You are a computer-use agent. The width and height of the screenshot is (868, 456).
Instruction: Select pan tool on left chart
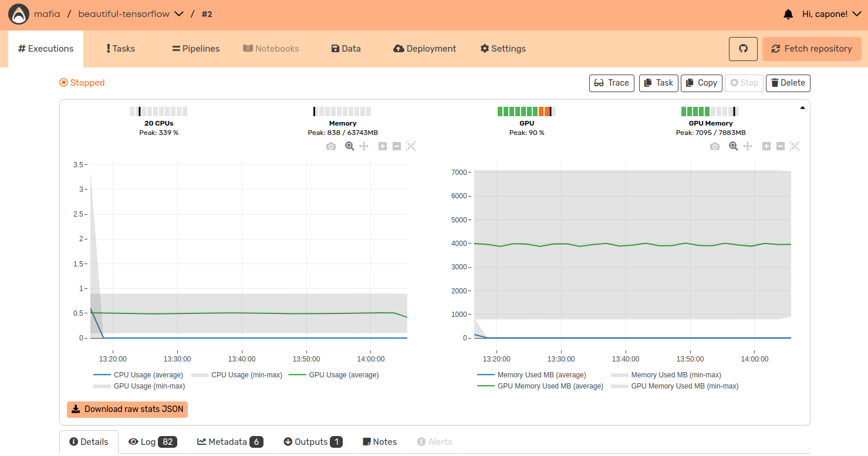tap(364, 146)
